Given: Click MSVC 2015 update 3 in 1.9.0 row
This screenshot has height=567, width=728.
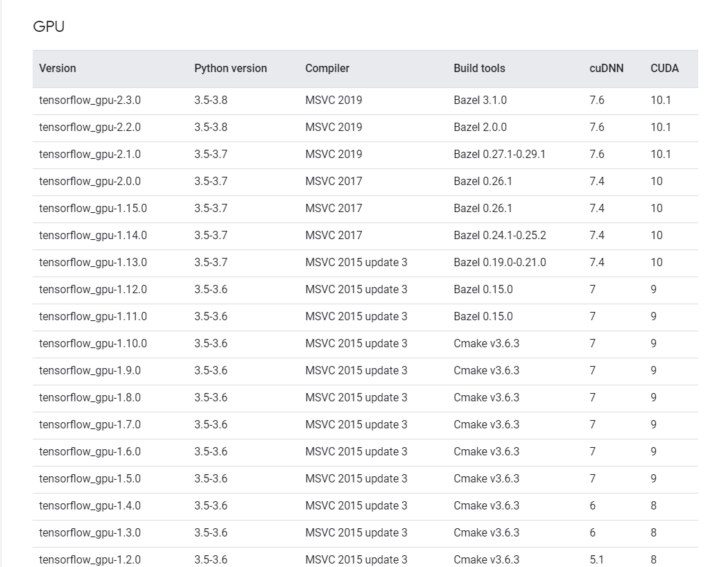Looking at the screenshot, I should (356, 370).
